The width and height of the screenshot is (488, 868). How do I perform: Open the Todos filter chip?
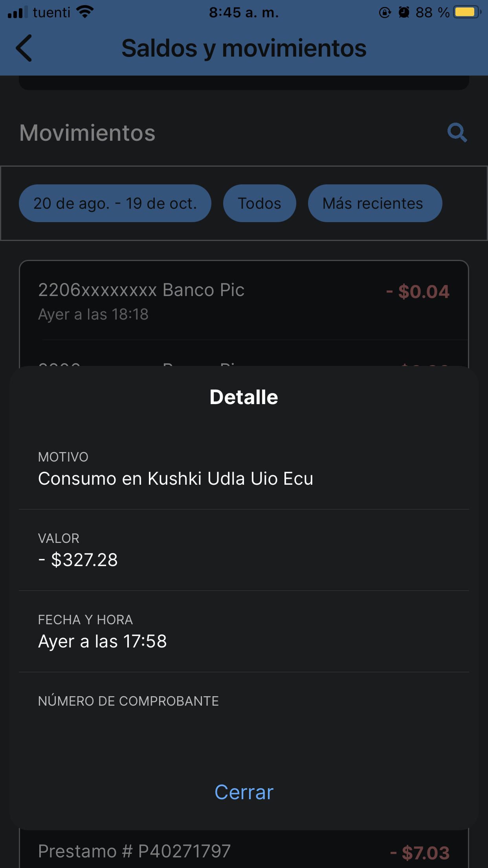(259, 203)
